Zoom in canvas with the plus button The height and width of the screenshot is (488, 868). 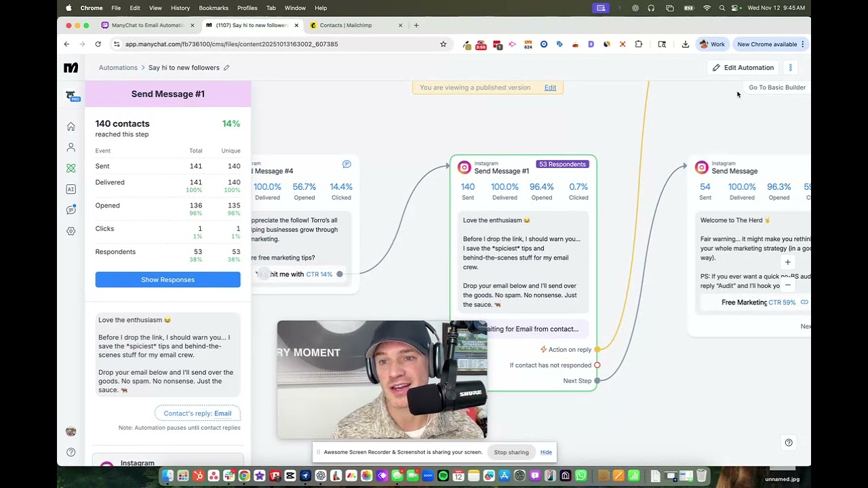[787, 262]
